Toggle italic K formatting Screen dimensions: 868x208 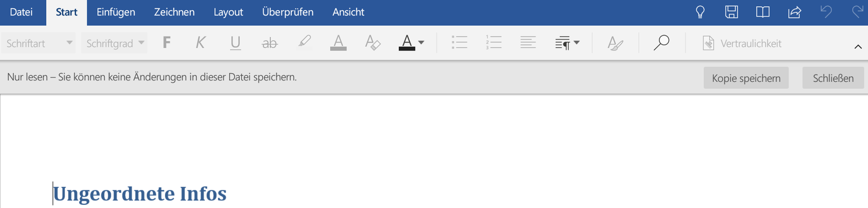201,43
